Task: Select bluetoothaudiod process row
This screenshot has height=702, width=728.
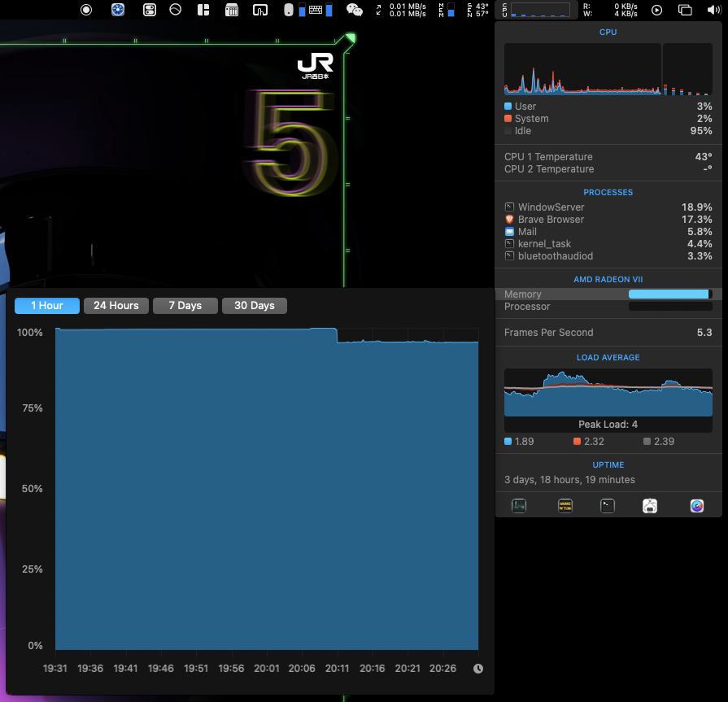Action: point(608,255)
